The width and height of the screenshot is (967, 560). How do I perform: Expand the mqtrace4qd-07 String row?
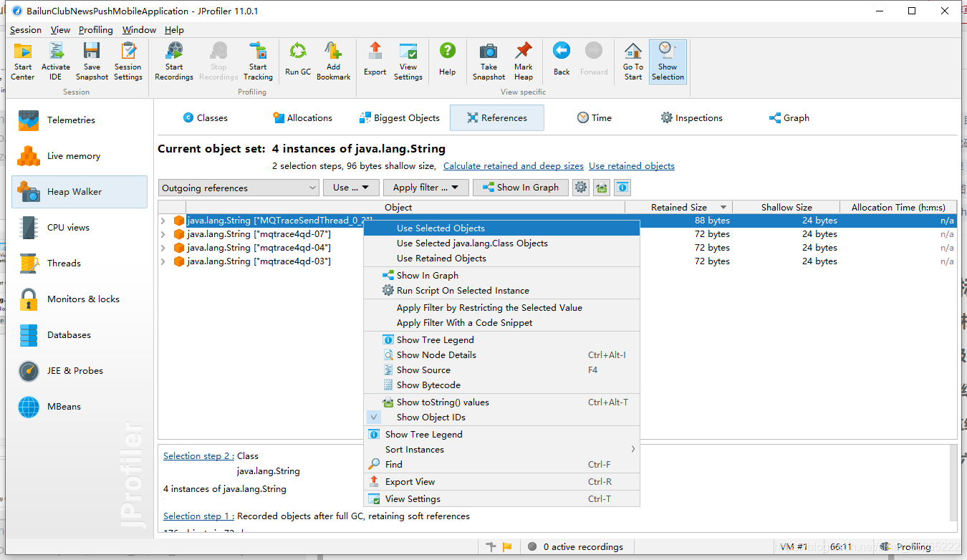pos(163,234)
